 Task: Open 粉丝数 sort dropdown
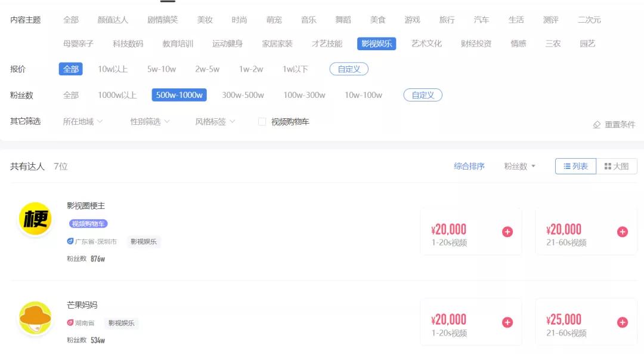pyautogui.click(x=519, y=166)
